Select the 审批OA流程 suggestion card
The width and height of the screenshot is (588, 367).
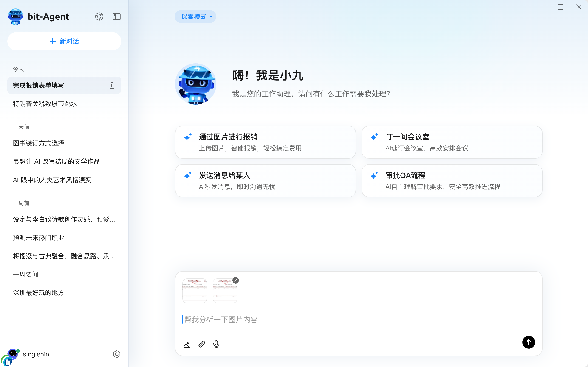pos(452,181)
